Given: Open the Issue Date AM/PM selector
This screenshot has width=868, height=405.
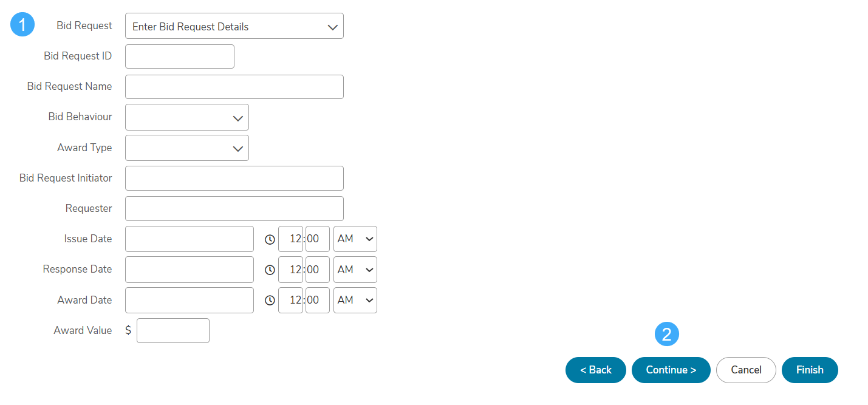Looking at the screenshot, I should (355, 239).
